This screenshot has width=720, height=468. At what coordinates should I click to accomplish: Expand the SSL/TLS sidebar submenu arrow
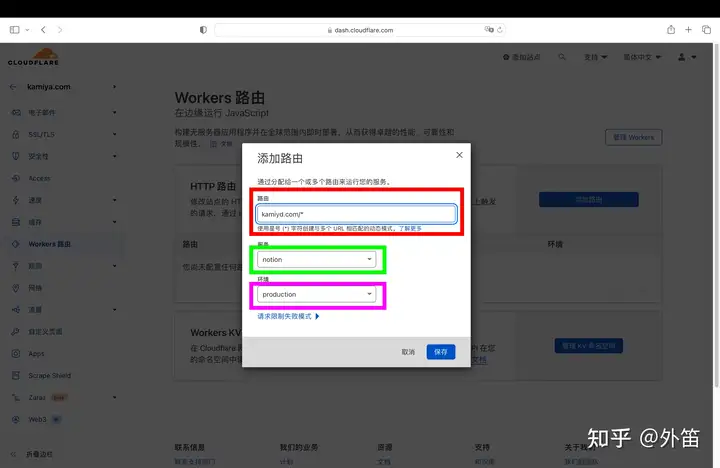pyautogui.click(x=114, y=135)
